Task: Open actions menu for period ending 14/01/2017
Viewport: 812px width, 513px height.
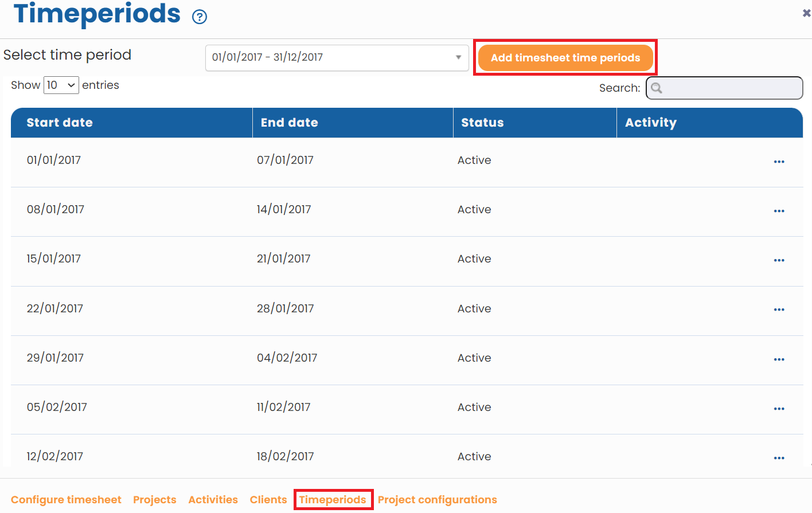Action: tap(779, 211)
